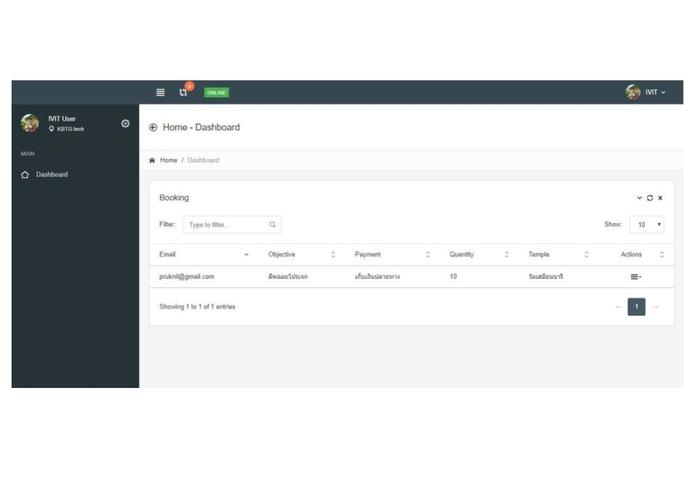Click the top-right user avatar image

[633, 92]
